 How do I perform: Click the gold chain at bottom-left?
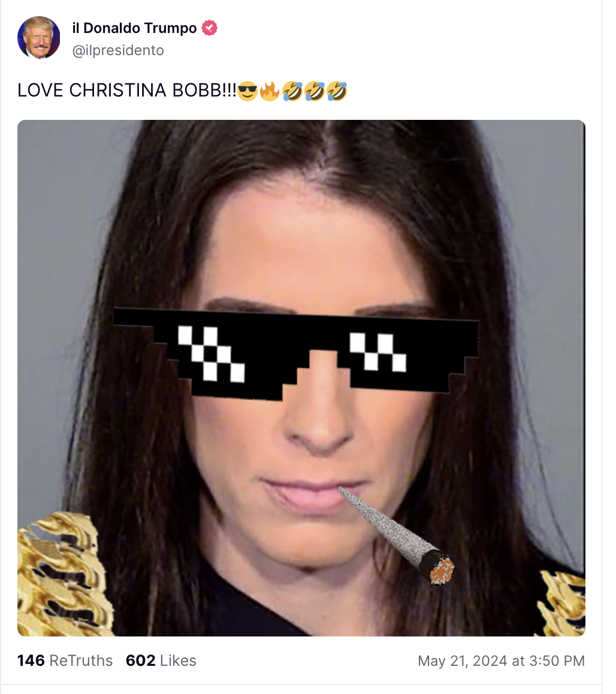[x=63, y=574]
